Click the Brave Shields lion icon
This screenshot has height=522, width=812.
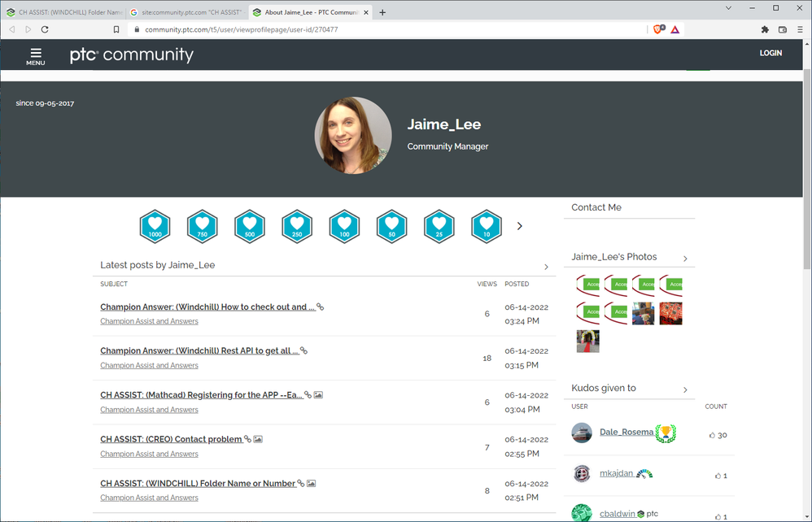coord(658,29)
